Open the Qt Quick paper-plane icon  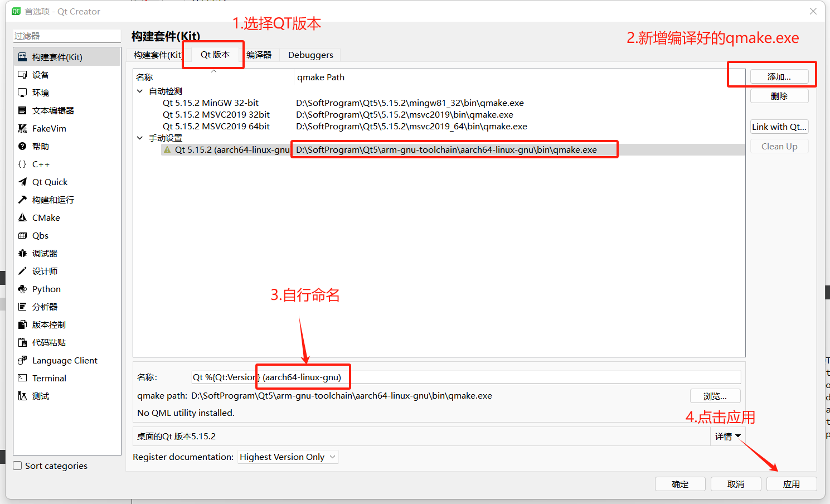(x=22, y=182)
